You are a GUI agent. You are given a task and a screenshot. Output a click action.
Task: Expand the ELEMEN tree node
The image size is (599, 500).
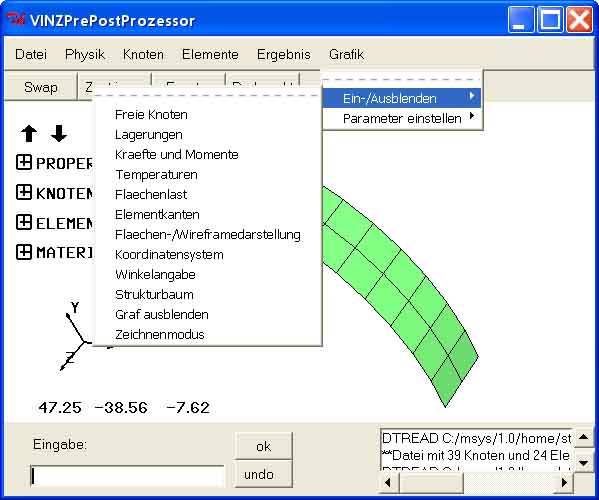coord(24,222)
